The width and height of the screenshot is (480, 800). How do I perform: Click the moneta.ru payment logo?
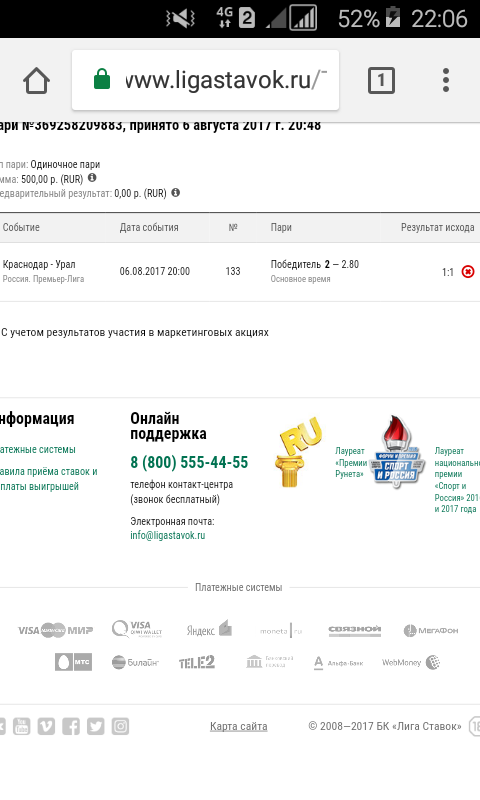(281, 631)
